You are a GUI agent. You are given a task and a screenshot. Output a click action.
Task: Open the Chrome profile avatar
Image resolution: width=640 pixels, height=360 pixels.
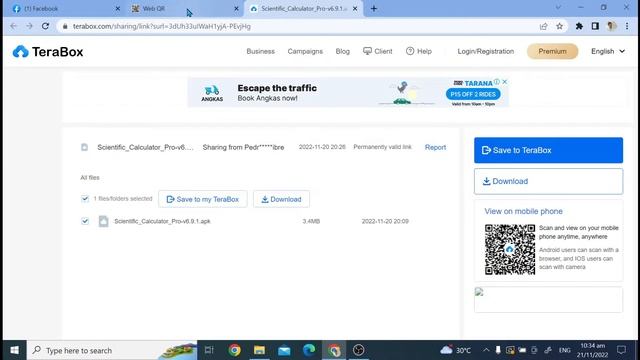point(611,27)
